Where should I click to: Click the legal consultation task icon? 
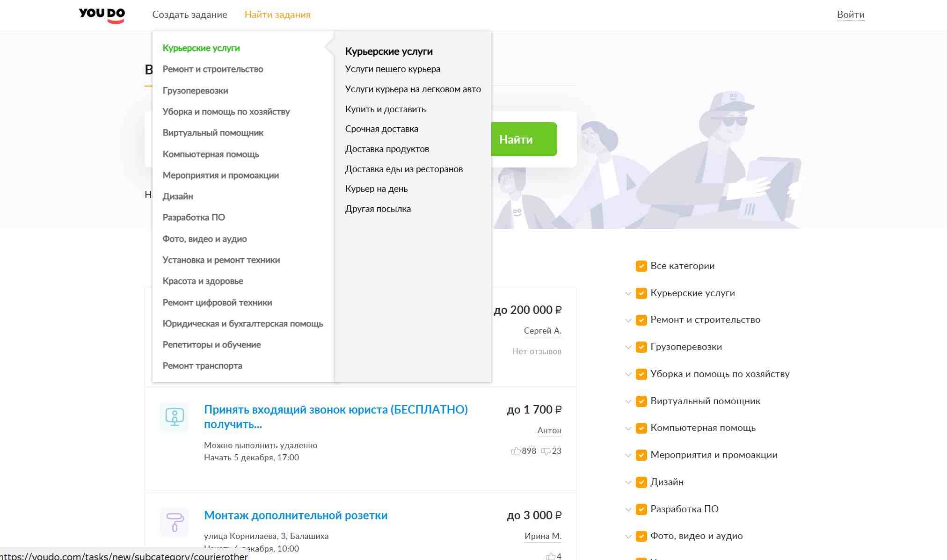pos(175,416)
